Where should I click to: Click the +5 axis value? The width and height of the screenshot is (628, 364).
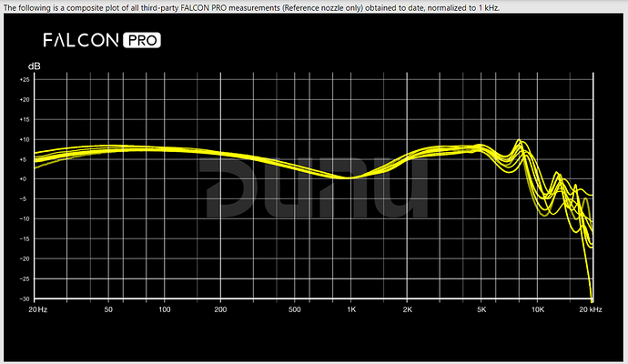click(25, 159)
